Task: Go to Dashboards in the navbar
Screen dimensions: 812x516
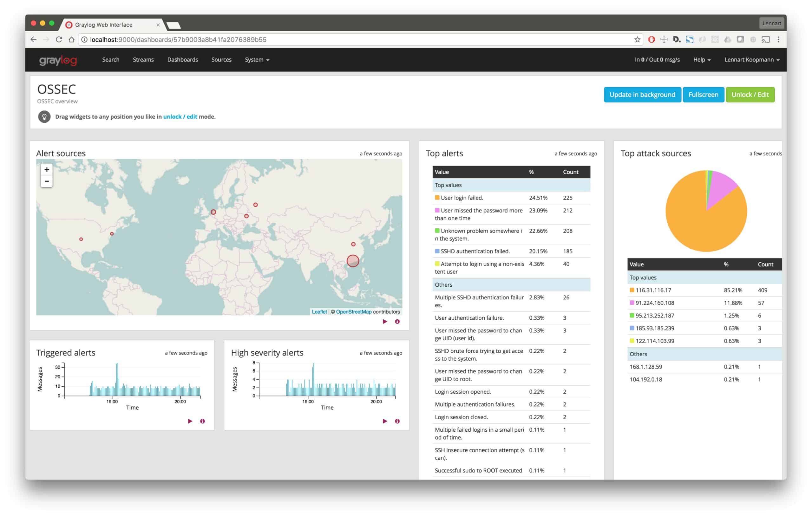Action: (x=182, y=60)
